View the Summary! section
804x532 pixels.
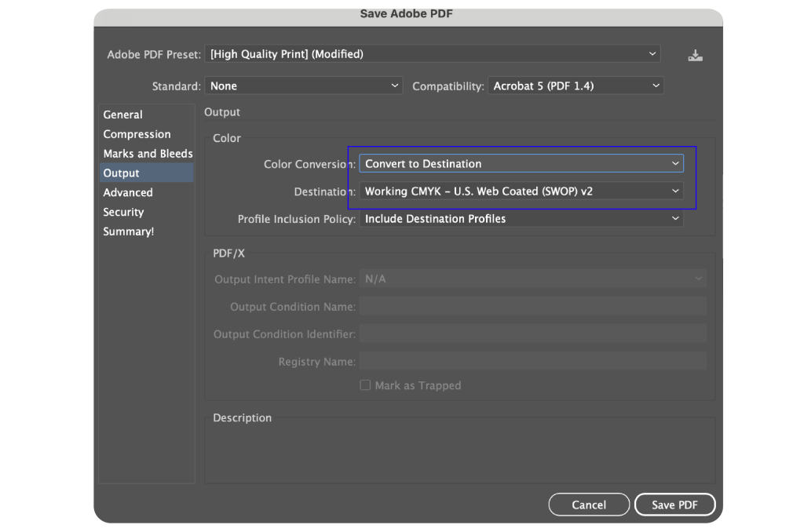click(x=129, y=231)
